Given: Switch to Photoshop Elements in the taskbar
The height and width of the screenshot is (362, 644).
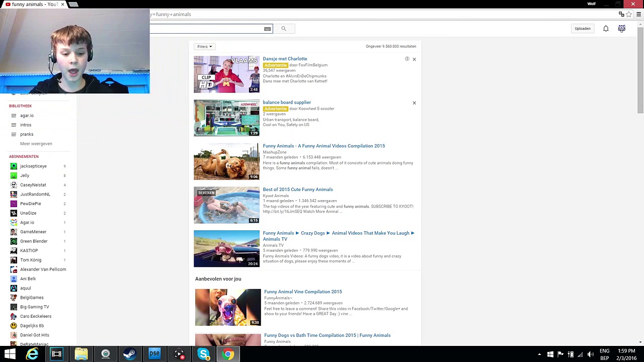Looking at the screenshot, I should tap(154, 354).
